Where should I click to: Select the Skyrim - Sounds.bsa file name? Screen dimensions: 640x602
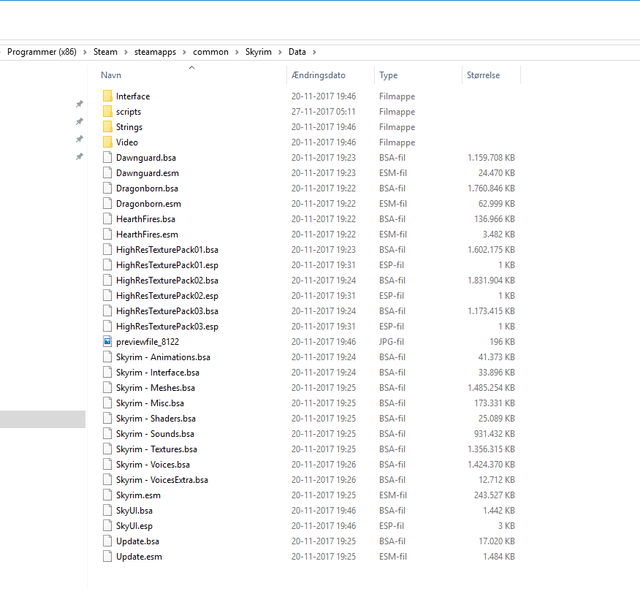[x=155, y=434]
